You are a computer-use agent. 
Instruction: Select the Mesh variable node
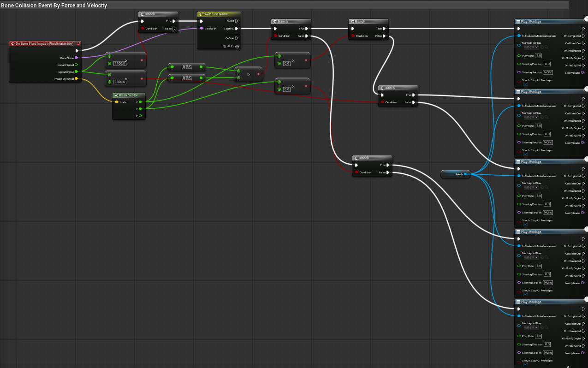[x=455, y=174]
